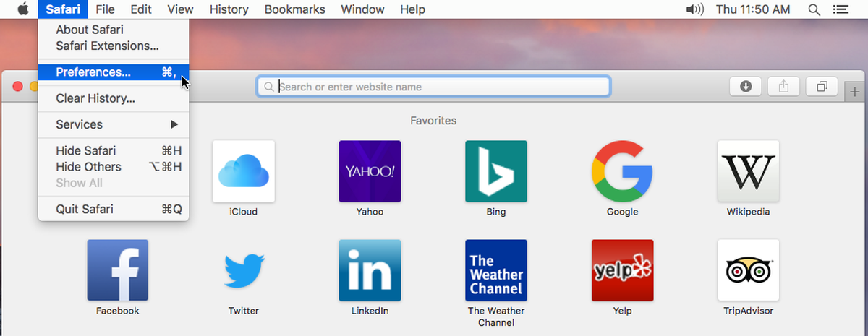The height and width of the screenshot is (336, 868).
Task: Open the View menu
Action: pyautogui.click(x=180, y=9)
